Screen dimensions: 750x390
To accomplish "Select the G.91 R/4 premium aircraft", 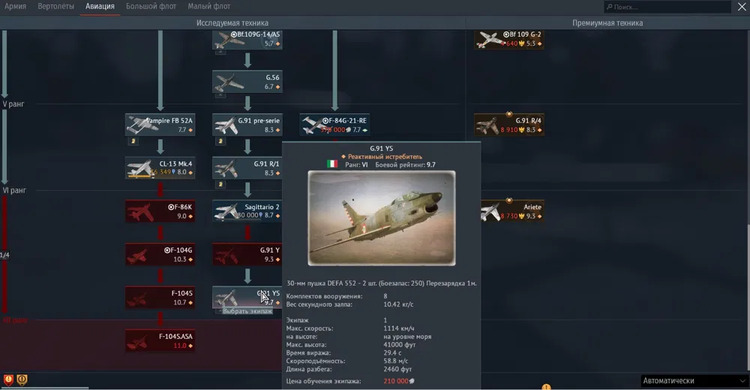I will click(x=509, y=125).
